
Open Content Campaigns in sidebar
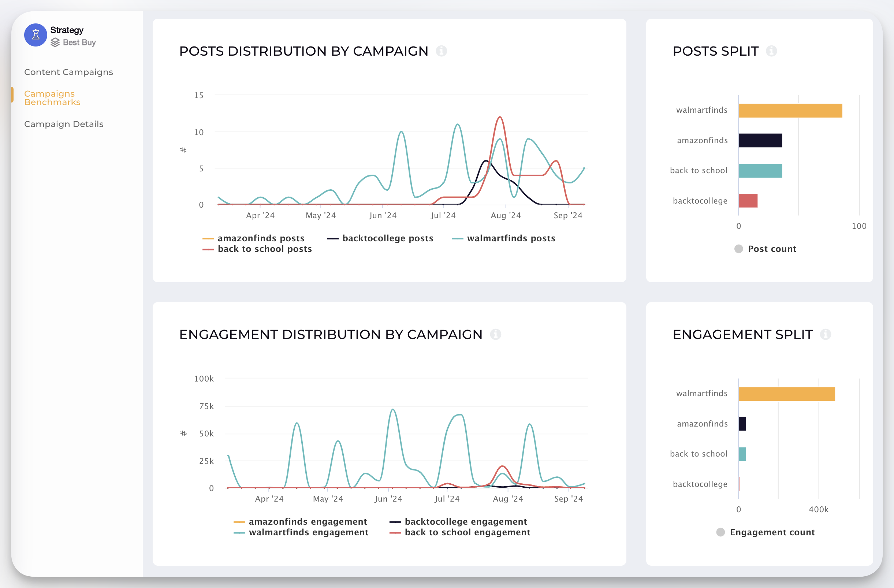tap(68, 72)
